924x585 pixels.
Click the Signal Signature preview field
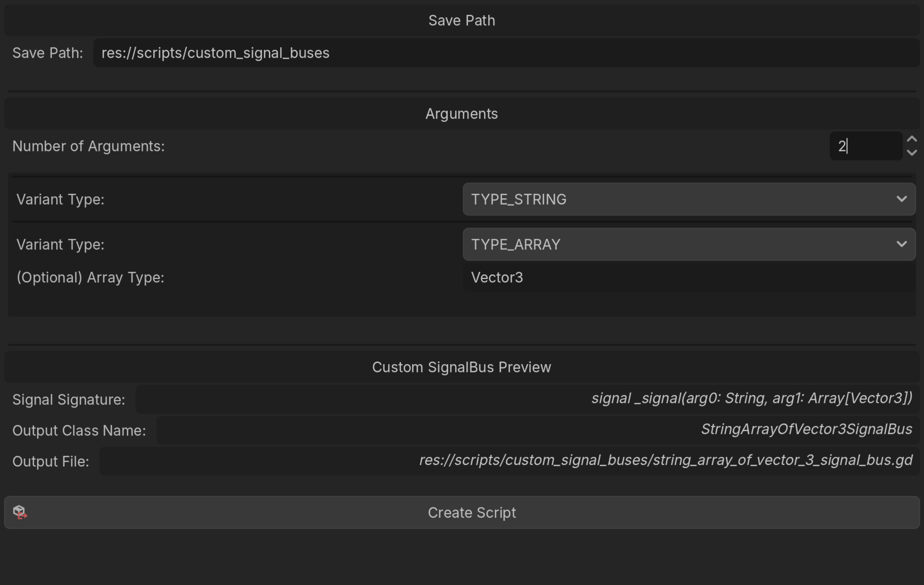click(527, 399)
